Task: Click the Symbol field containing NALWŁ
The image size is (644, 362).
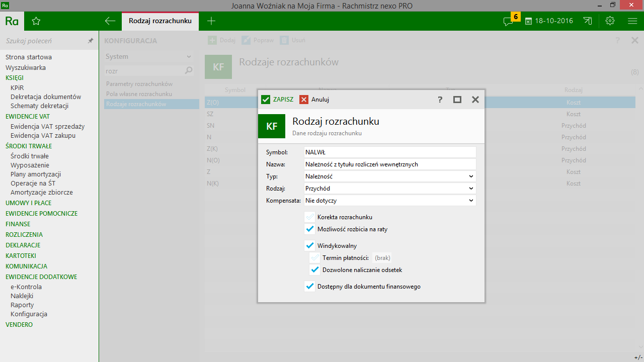Action: pyautogui.click(x=389, y=152)
